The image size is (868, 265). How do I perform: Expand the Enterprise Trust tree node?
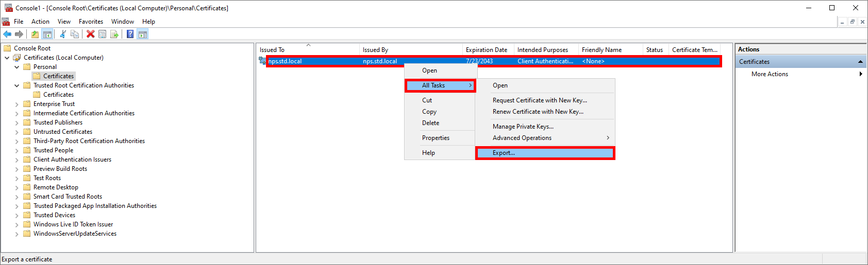[16, 104]
